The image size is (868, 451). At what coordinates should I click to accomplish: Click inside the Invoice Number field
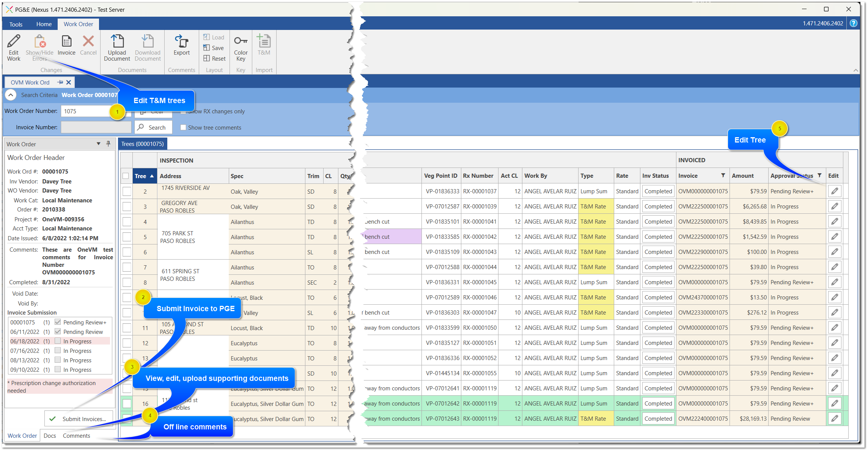point(95,127)
